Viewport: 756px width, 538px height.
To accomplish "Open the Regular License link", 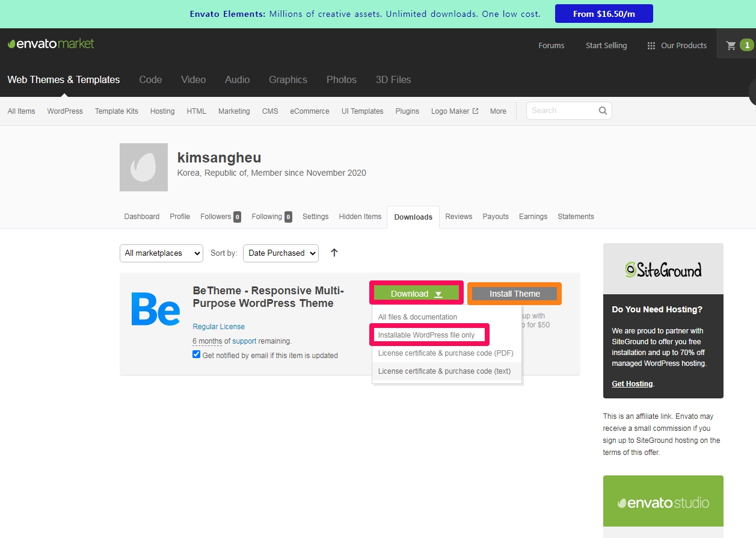I will [x=219, y=327].
